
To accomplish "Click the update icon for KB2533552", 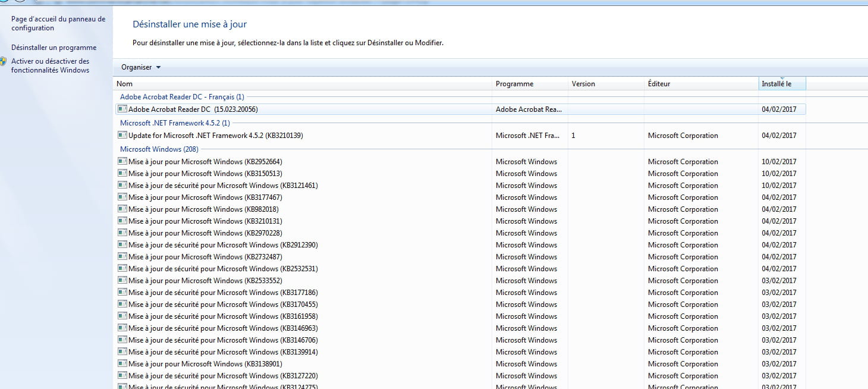I will click(122, 280).
